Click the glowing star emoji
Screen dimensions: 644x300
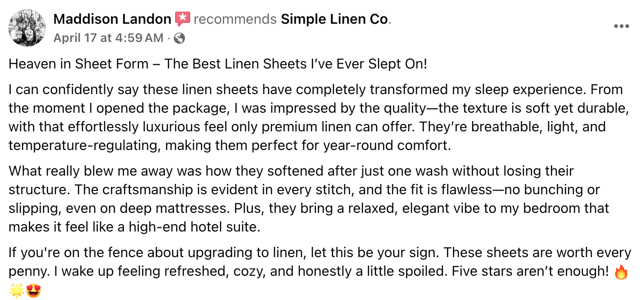pos(16,290)
